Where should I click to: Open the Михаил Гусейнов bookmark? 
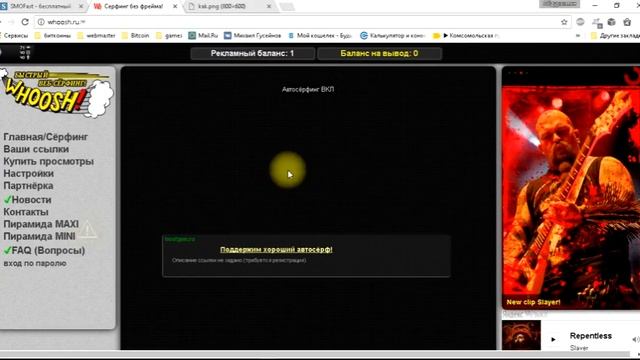pos(253,36)
